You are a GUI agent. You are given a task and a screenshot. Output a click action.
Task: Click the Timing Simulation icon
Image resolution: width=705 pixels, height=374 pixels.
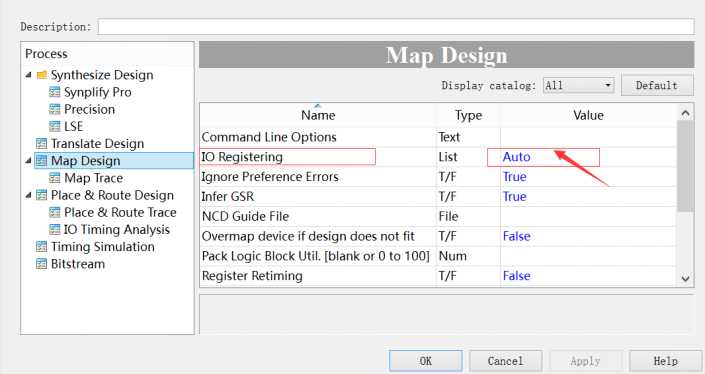(41, 246)
